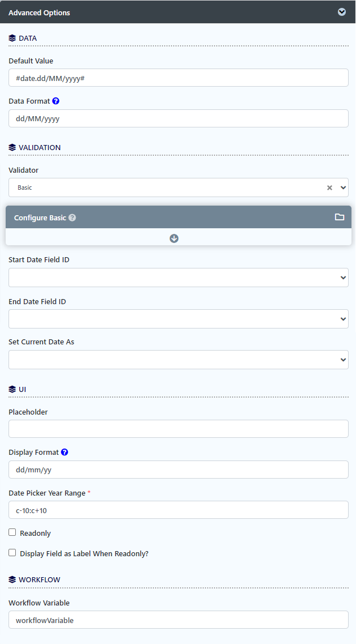Toggle Display Field as Label When Readonly
The height and width of the screenshot is (644, 356).
click(12, 553)
